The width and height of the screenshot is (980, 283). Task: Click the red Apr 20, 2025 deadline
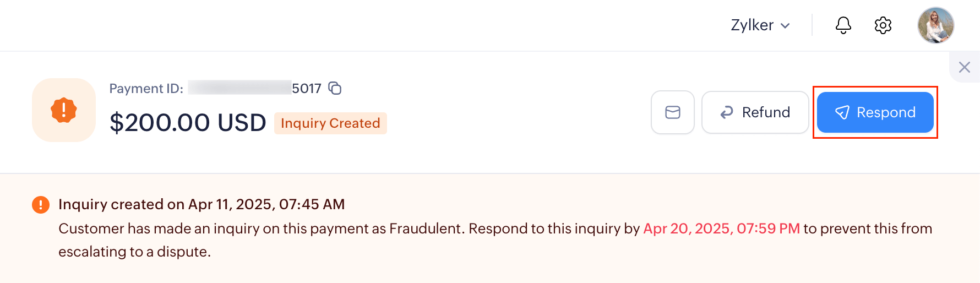point(721,228)
